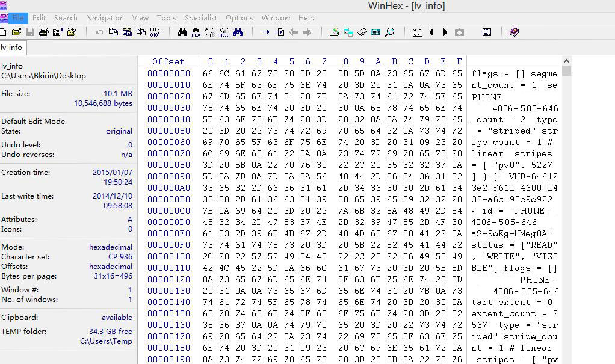
Task: Click the Copy block icon
Action: (x=113, y=32)
